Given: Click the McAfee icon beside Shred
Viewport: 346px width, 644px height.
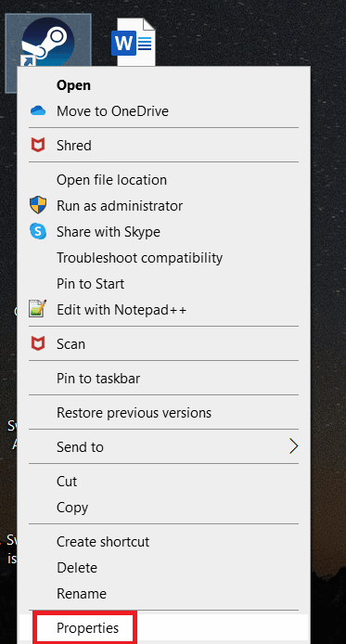Looking at the screenshot, I should point(38,146).
